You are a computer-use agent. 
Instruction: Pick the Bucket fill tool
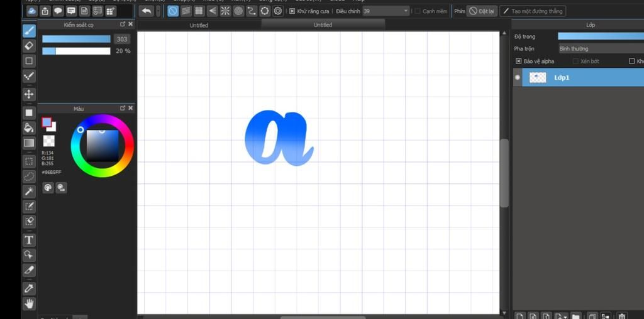pyautogui.click(x=29, y=127)
